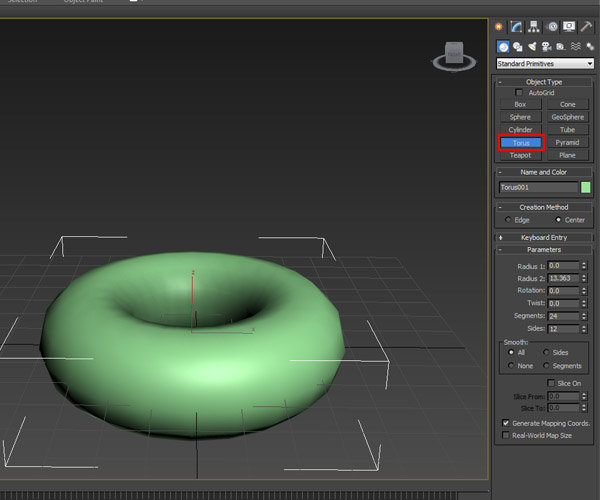Open the Motion command panel tab
This screenshot has height=500, width=600.
pos(552,27)
